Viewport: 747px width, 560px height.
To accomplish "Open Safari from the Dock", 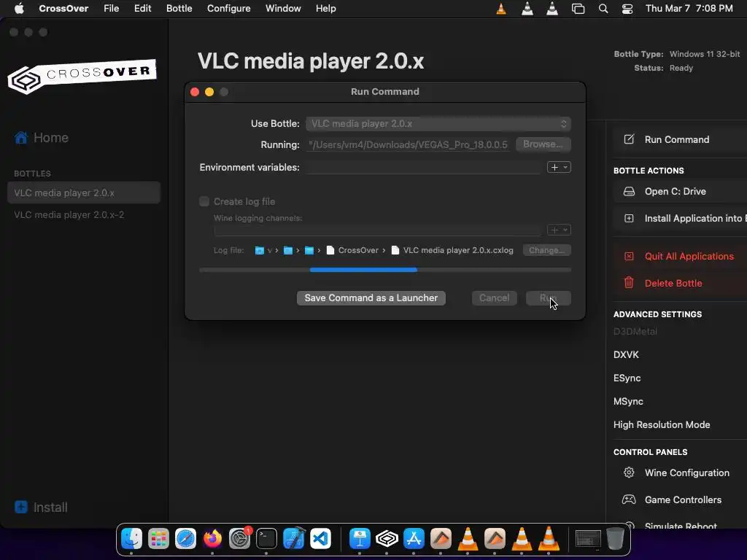I will pyautogui.click(x=185, y=539).
